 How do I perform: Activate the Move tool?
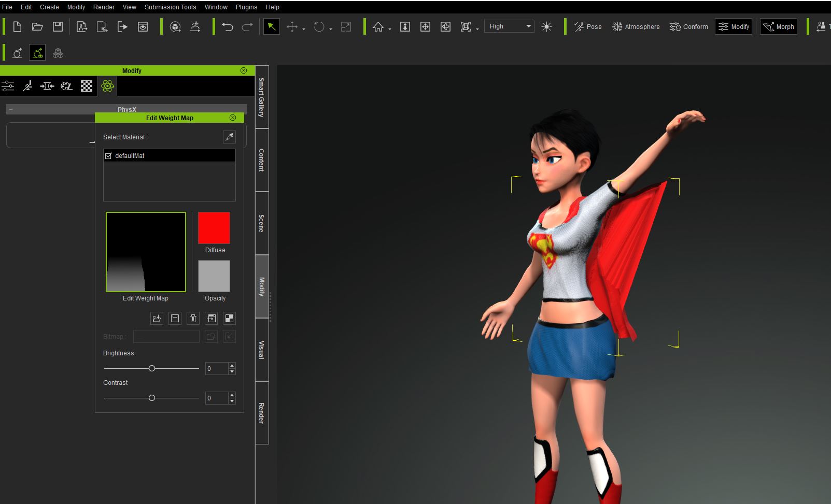pyautogui.click(x=292, y=27)
